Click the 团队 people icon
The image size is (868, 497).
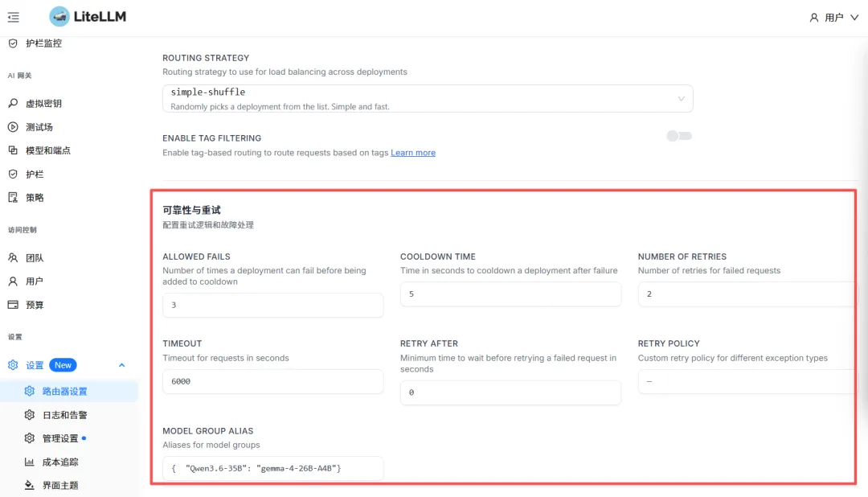(13, 258)
